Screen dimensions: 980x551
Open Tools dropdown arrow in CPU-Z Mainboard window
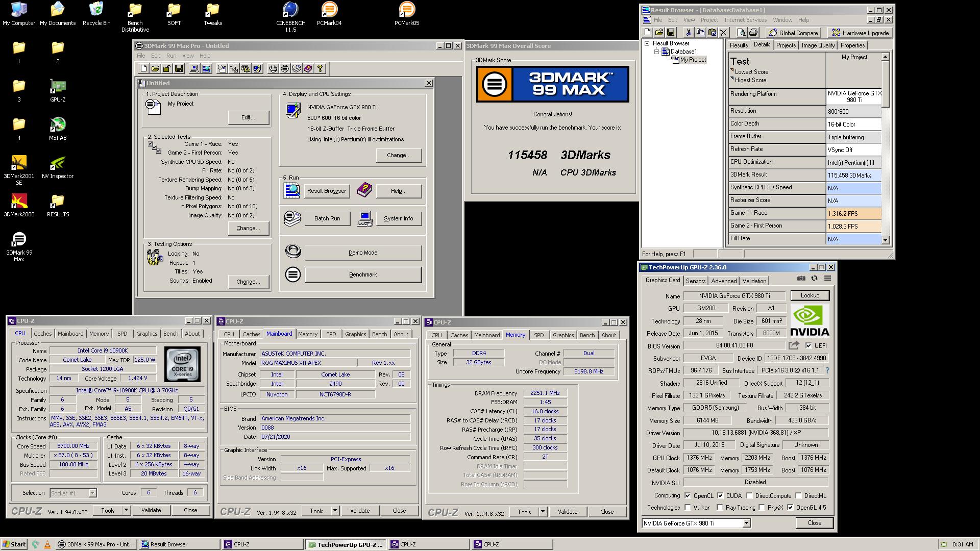[x=335, y=511]
